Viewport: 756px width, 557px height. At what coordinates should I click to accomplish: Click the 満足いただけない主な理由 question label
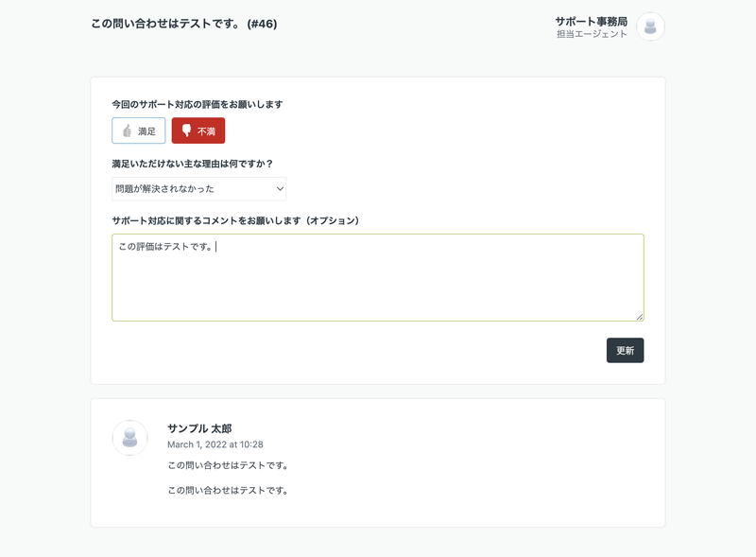point(193,165)
